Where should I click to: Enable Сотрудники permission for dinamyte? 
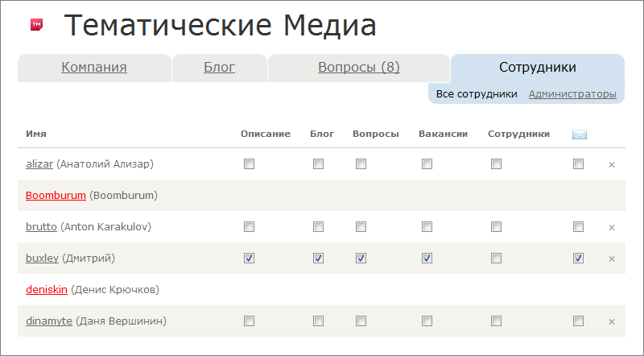point(496,321)
